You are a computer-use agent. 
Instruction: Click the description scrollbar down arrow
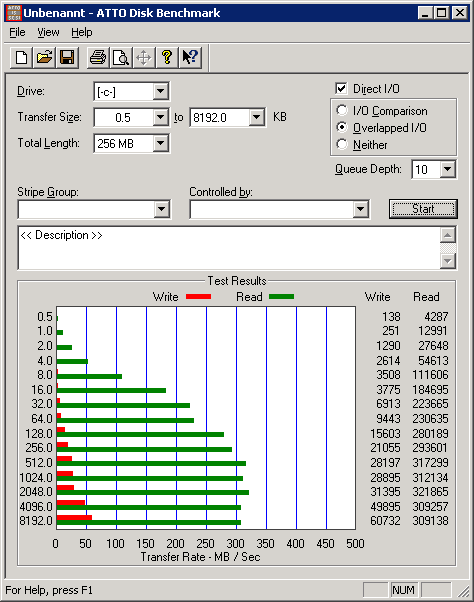(x=448, y=261)
